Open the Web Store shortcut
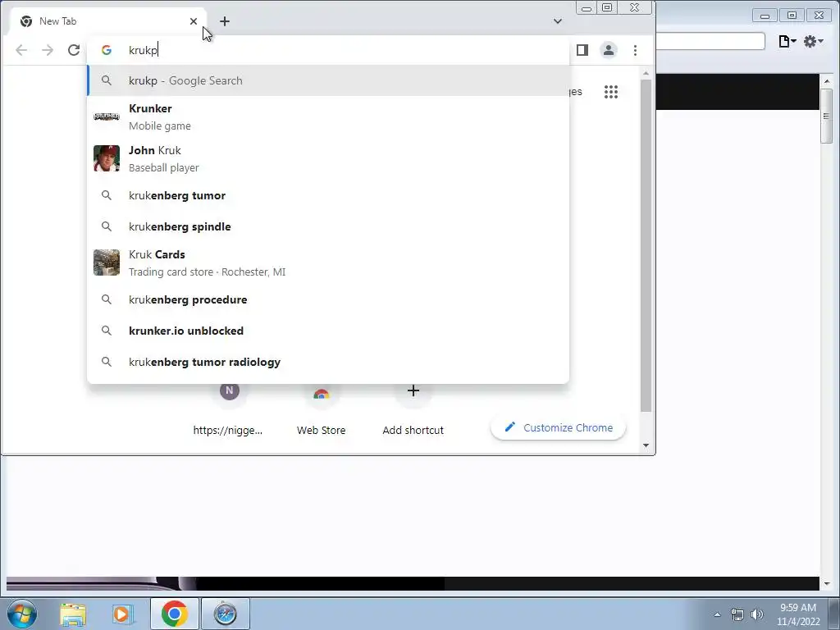The width and height of the screenshot is (840, 630). pyautogui.click(x=321, y=410)
